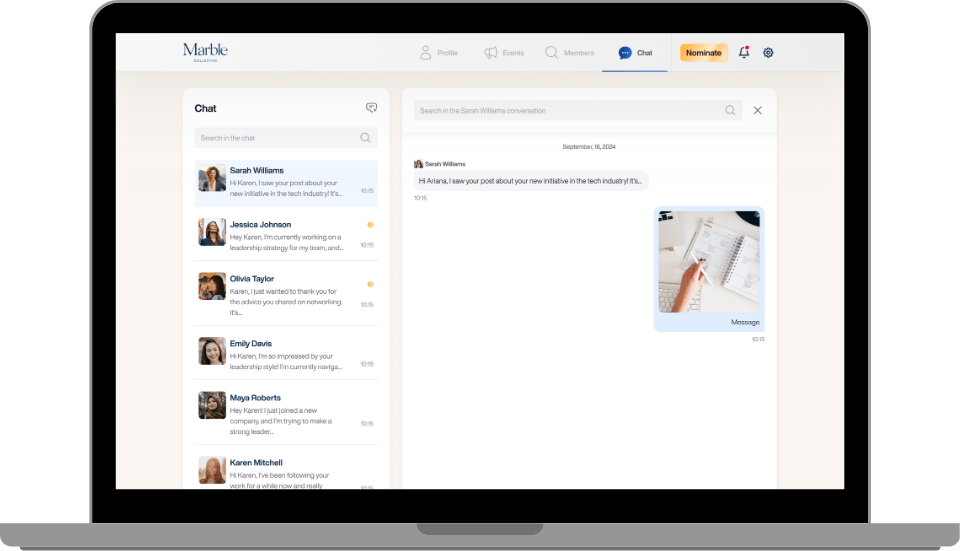The image size is (961, 551).
Task: Open the Profile tab
Action: pyautogui.click(x=438, y=52)
